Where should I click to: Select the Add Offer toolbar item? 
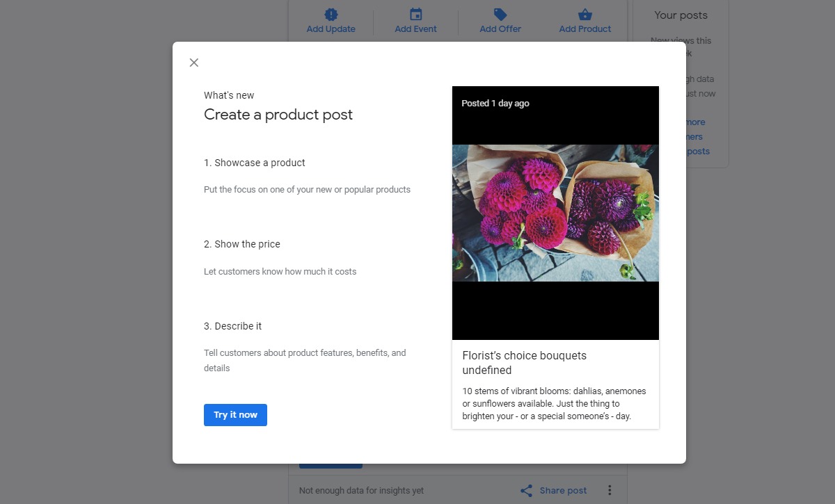click(x=500, y=21)
